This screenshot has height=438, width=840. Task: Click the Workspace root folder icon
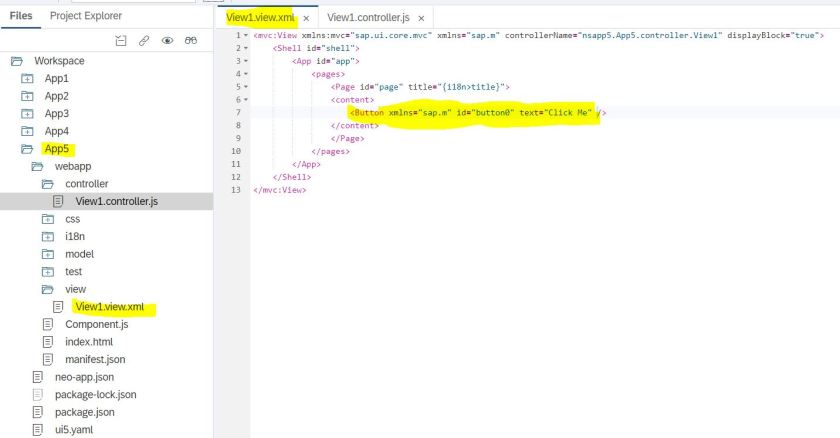pos(16,61)
